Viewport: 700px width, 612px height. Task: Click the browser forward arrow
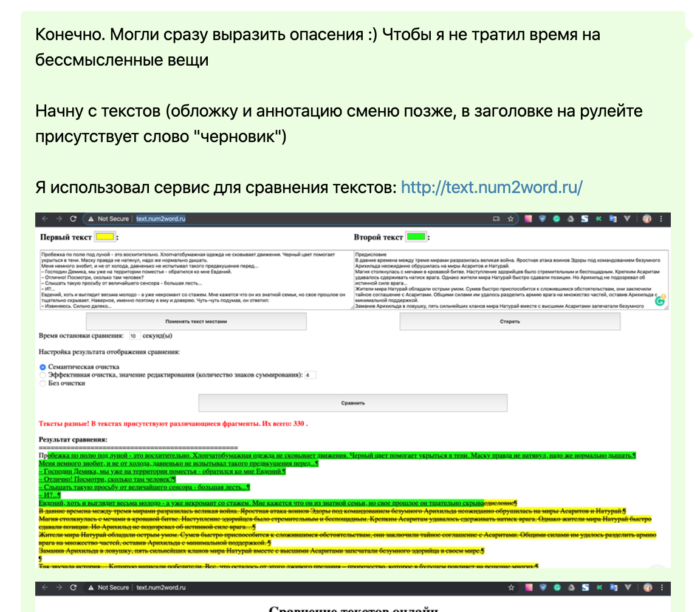point(59,219)
